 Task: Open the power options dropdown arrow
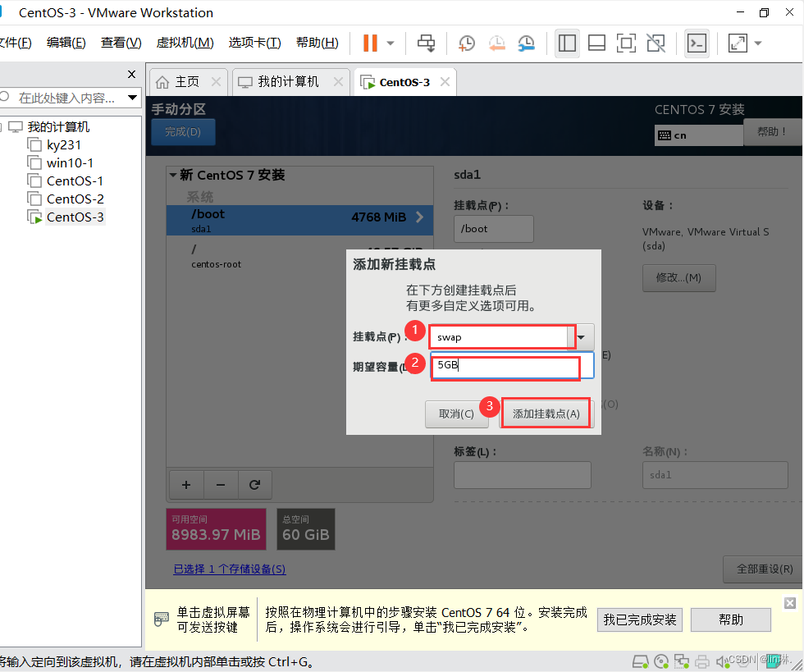click(x=391, y=43)
